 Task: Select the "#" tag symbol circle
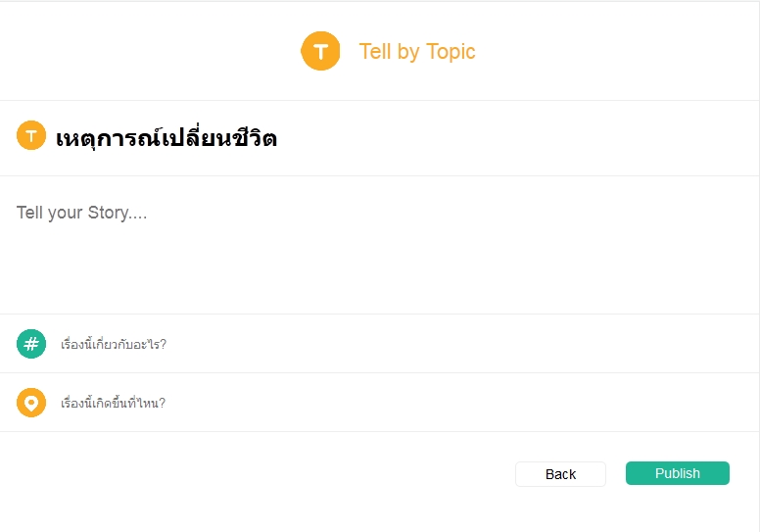pyautogui.click(x=31, y=344)
